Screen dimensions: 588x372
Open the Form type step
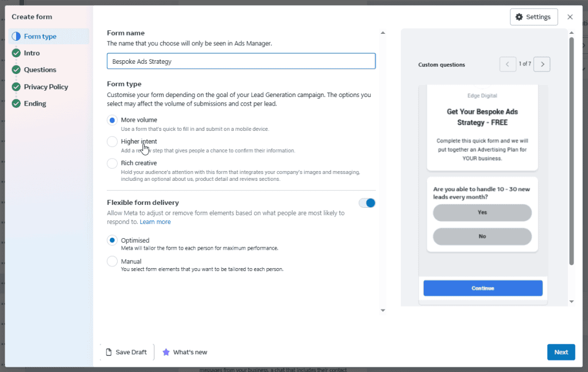coord(49,36)
